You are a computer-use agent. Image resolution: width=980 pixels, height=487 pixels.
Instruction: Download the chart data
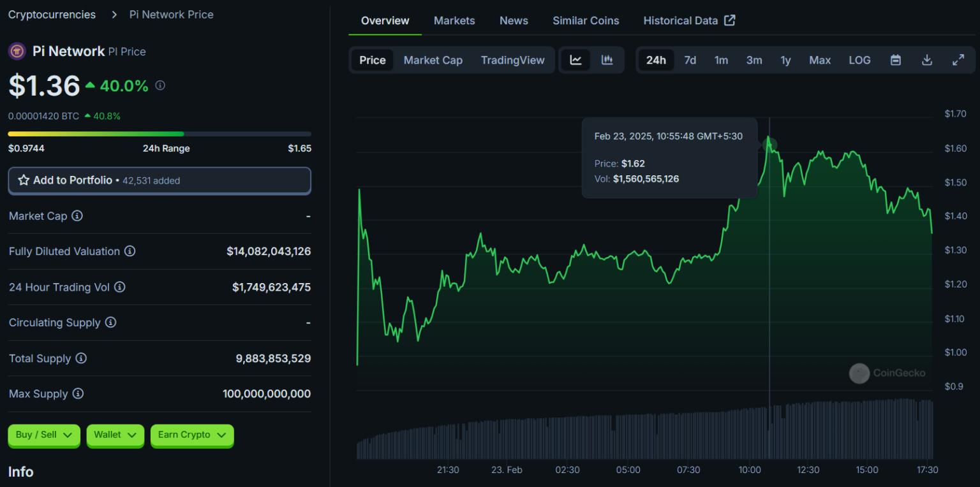(x=926, y=59)
